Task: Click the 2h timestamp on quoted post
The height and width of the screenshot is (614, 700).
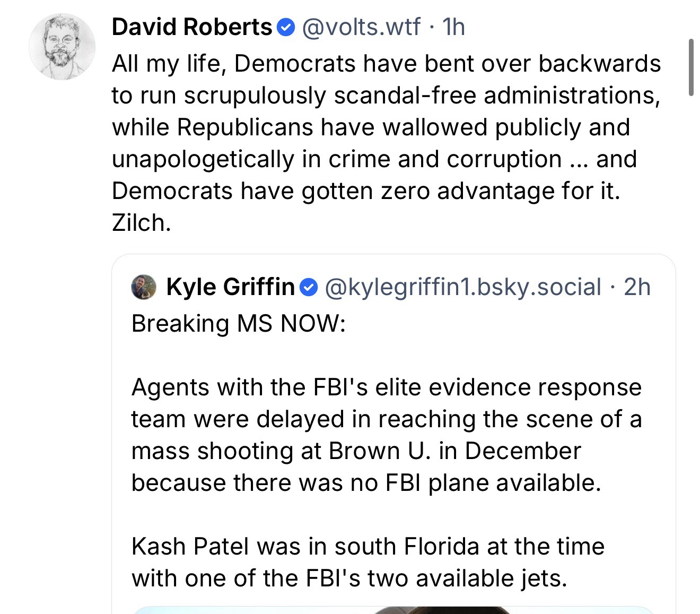Action: coord(637,287)
